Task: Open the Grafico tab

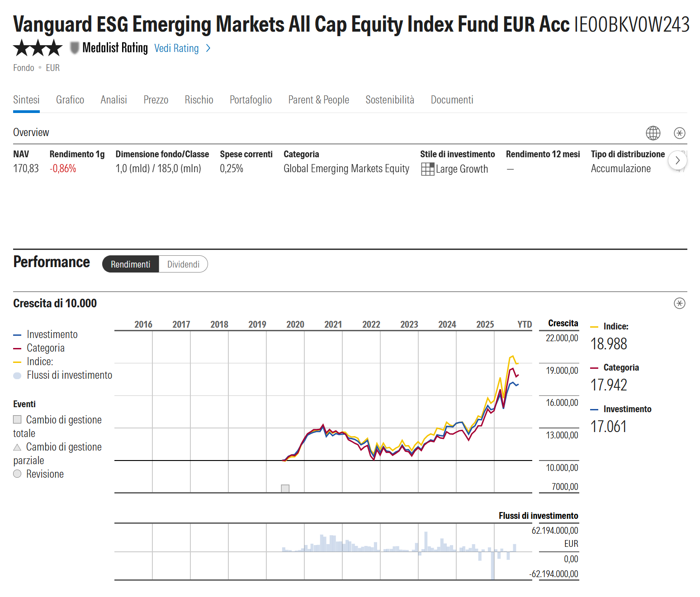Action: [x=70, y=100]
